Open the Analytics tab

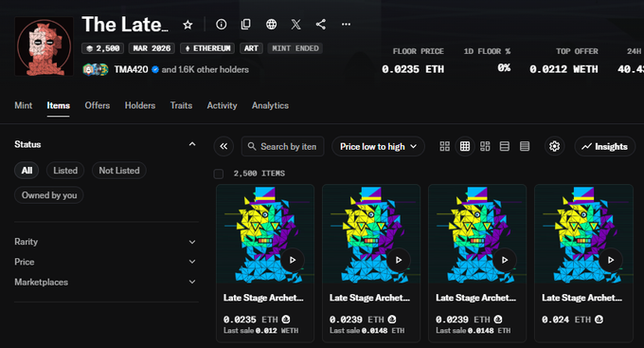pyautogui.click(x=270, y=105)
